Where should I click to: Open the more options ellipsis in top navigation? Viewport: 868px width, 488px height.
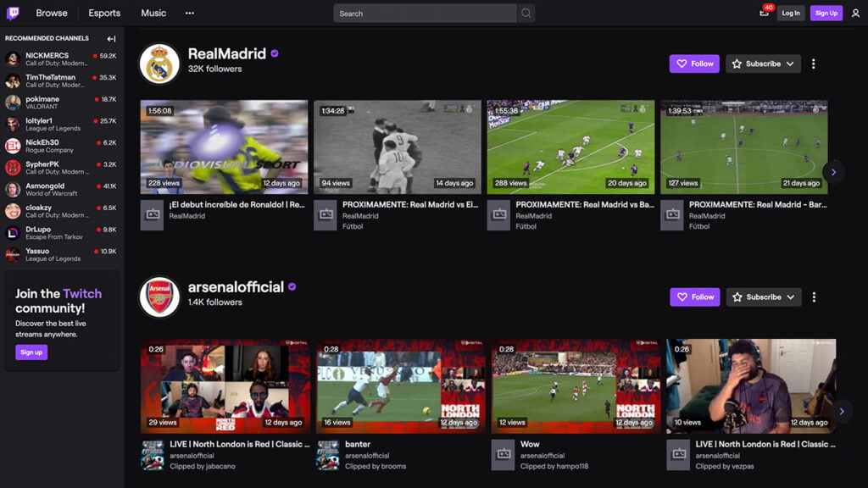pyautogui.click(x=189, y=14)
